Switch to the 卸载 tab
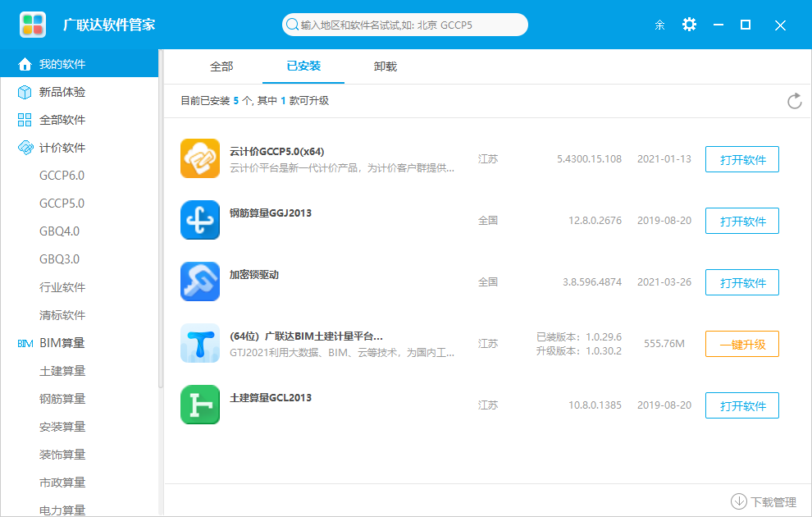The height and width of the screenshot is (517, 812). [385, 66]
